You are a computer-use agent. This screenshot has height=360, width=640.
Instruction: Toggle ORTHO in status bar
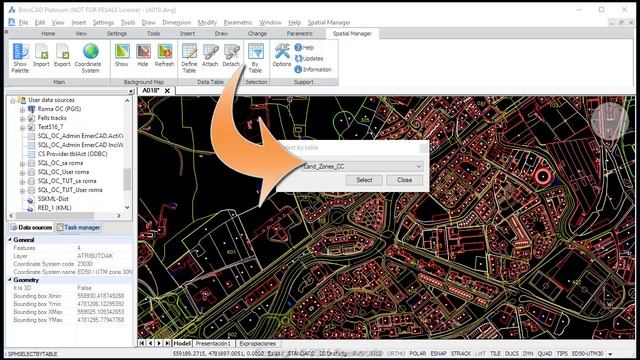pyautogui.click(x=396, y=353)
